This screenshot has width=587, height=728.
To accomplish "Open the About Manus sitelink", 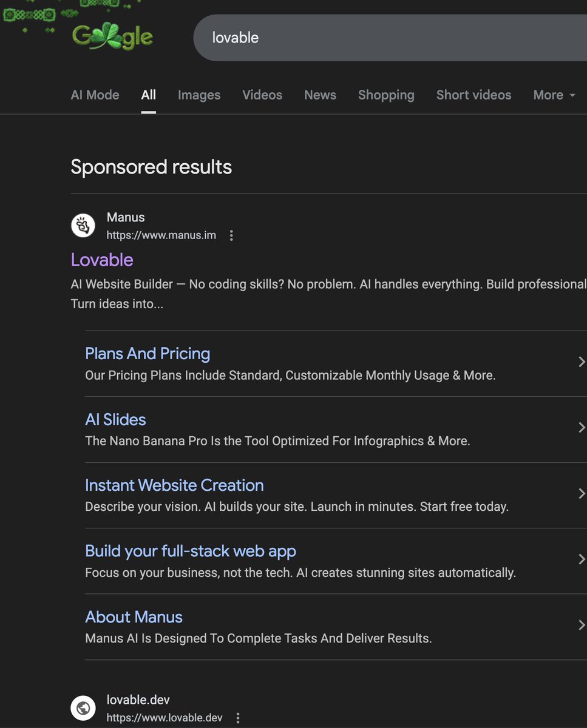I will tap(134, 617).
